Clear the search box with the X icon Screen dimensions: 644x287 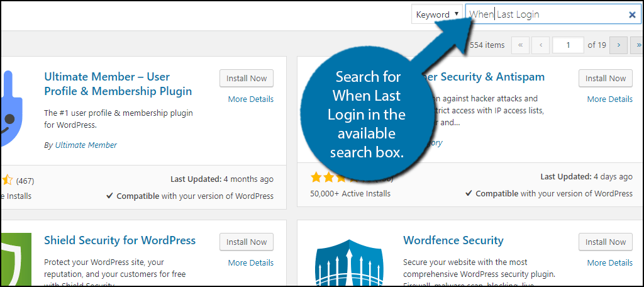pyautogui.click(x=632, y=14)
